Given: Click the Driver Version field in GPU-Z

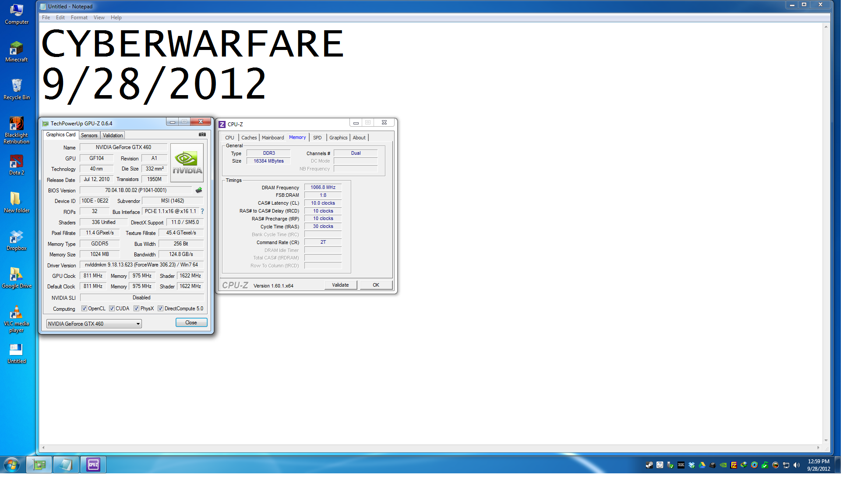Looking at the screenshot, I should (141, 265).
